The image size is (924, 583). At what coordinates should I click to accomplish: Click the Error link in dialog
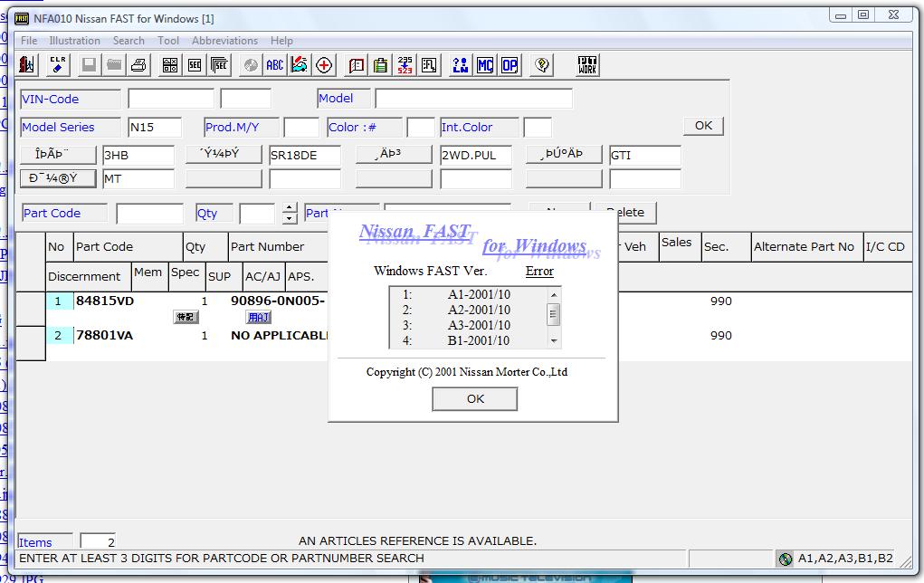coord(538,271)
